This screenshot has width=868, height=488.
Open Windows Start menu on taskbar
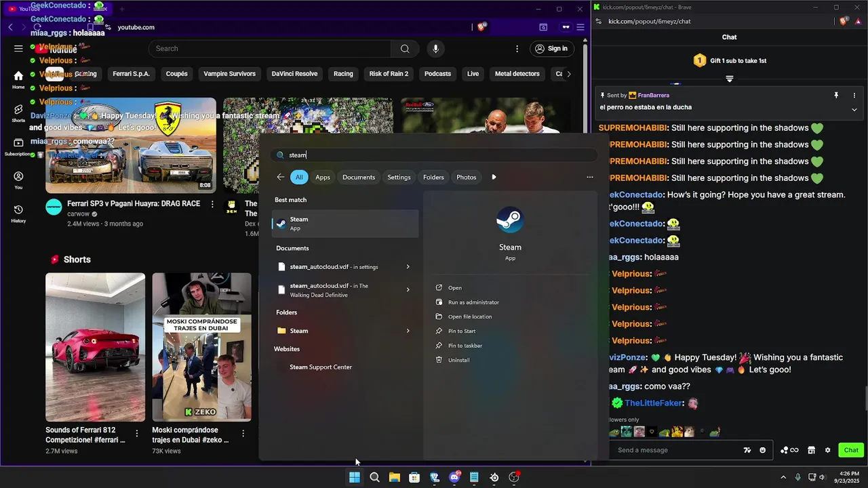tap(355, 477)
